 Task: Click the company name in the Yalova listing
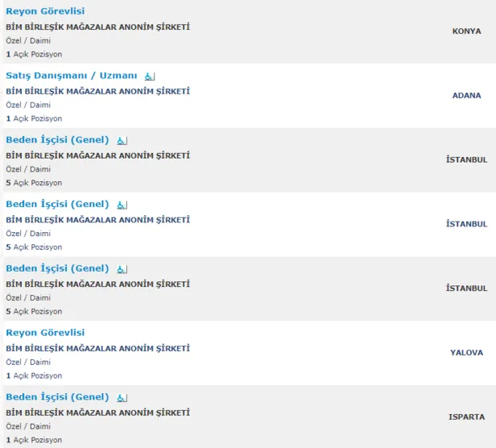point(98,348)
